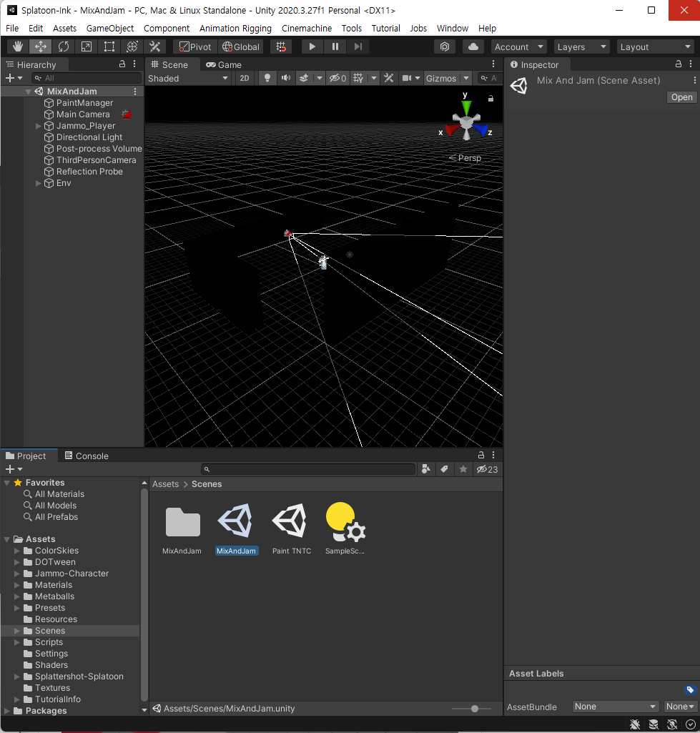Click Assets breadcrumb in Project path

point(165,484)
